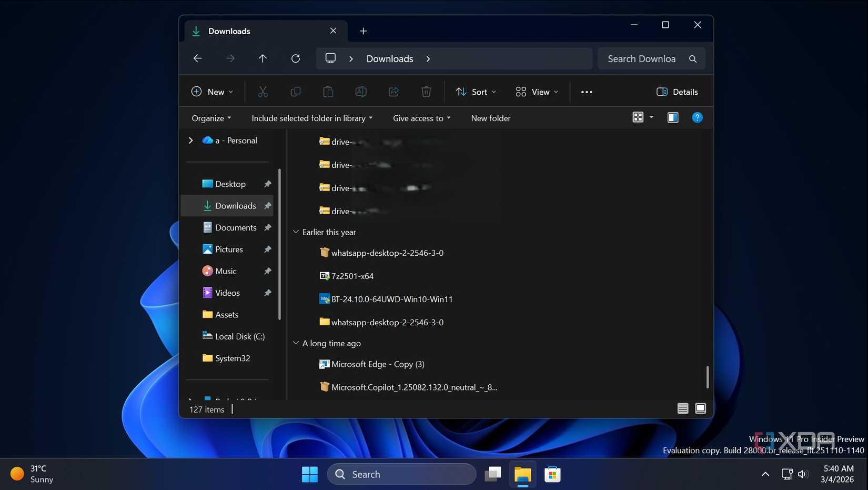Click the Copy icon in toolbar
This screenshot has width=868, height=490.
point(296,92)
